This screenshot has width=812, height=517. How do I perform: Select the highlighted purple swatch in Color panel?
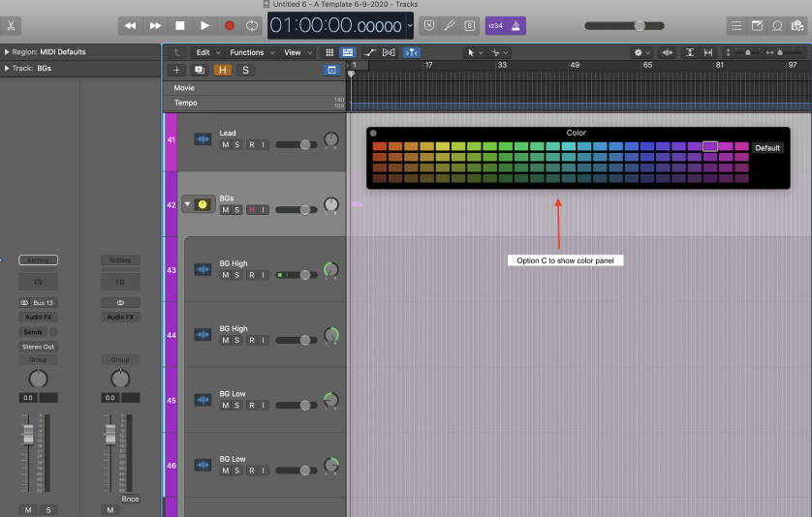click(x=710, y=146)
